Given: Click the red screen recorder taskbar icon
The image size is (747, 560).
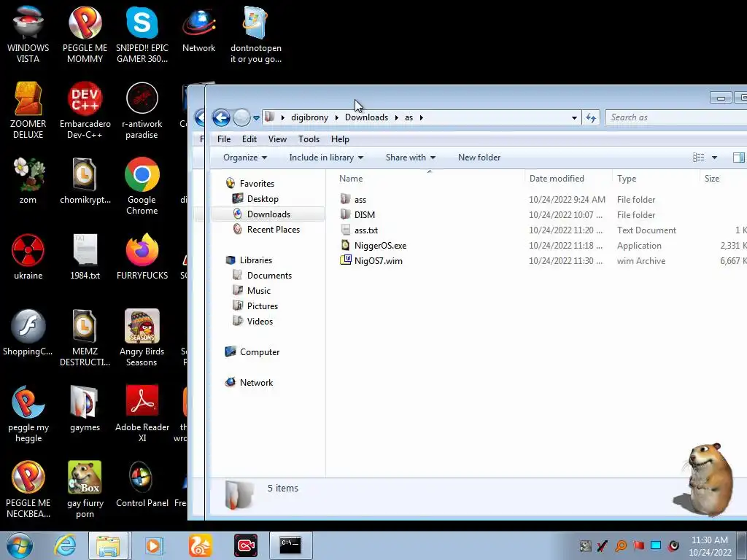Looking at the screenshot, I should (x=246, y=545).
